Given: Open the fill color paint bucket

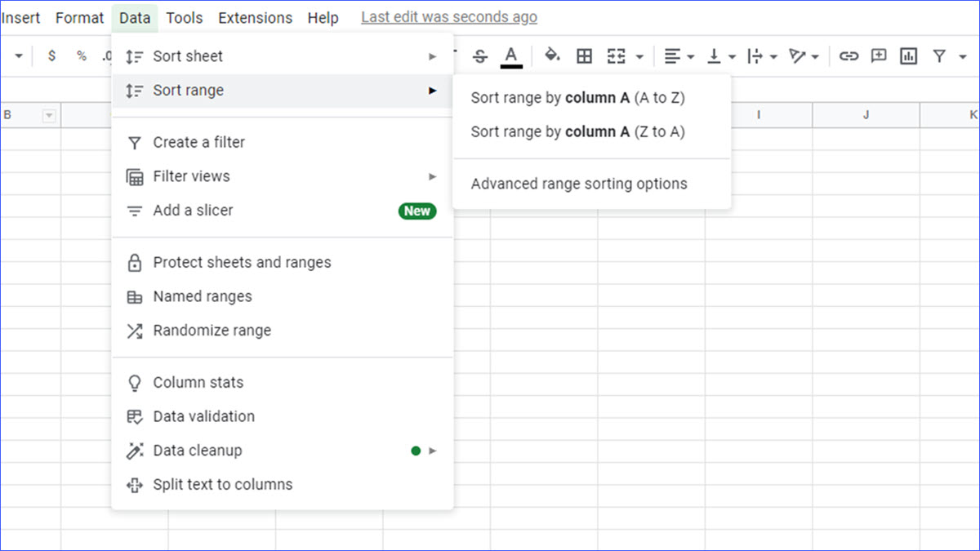Looking at the screenshot, I should 552,56.
